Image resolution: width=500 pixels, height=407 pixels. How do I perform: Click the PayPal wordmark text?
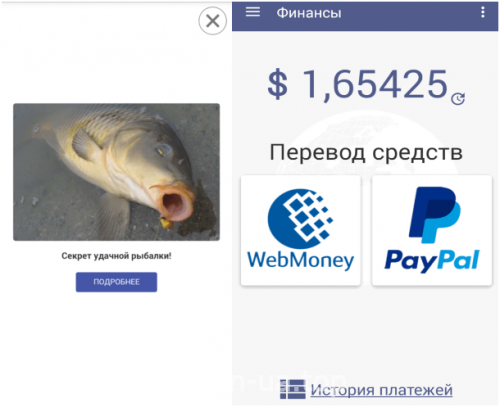(432, 261)
